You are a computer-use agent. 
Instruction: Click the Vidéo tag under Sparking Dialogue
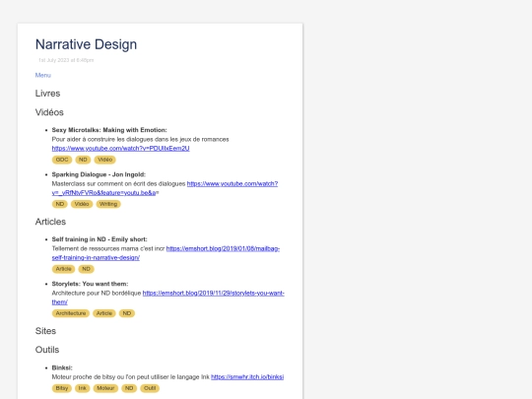click(x=82, y=204)
